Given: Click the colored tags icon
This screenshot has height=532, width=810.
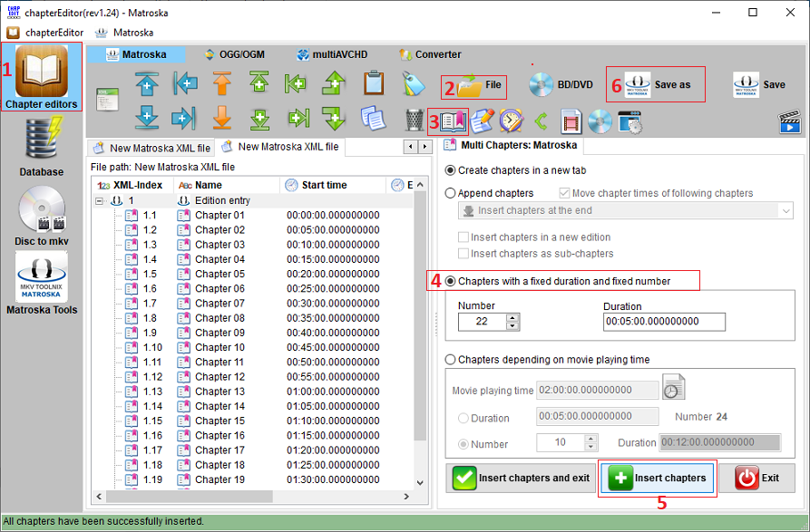Looking at the screenshot, I should [x=414, y=83].
